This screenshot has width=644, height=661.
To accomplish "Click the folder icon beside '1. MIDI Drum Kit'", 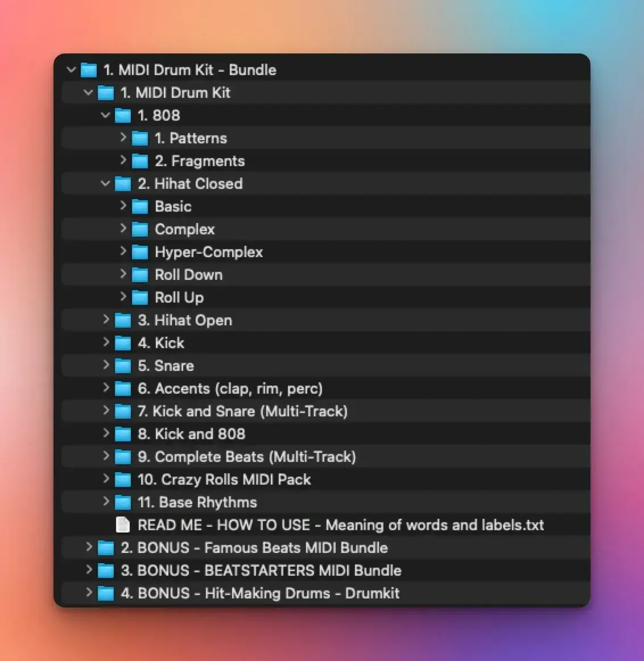I will pyautogui.click(x=106, y=93).
